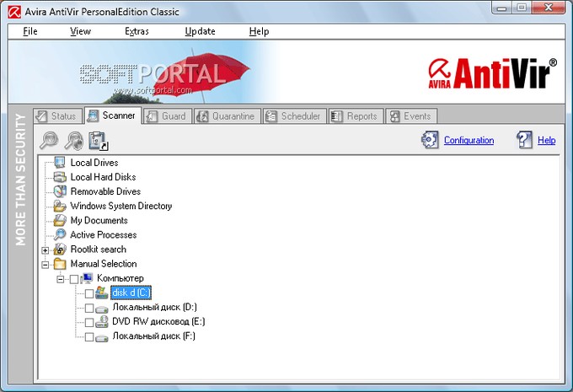Image resolution: width=573 pixels, height=392 pixels.
Task: Click the Компьютер computer icon
Action: (87, 278)
